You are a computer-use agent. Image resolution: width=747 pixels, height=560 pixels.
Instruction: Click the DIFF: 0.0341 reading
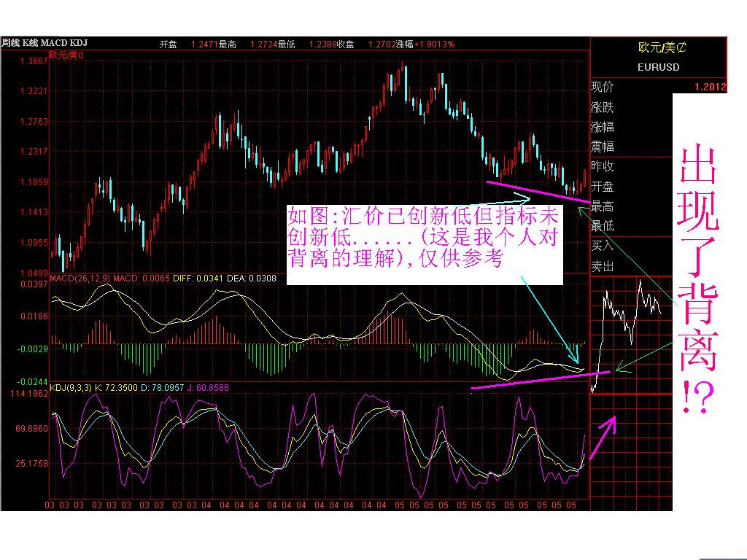[198, 278]
